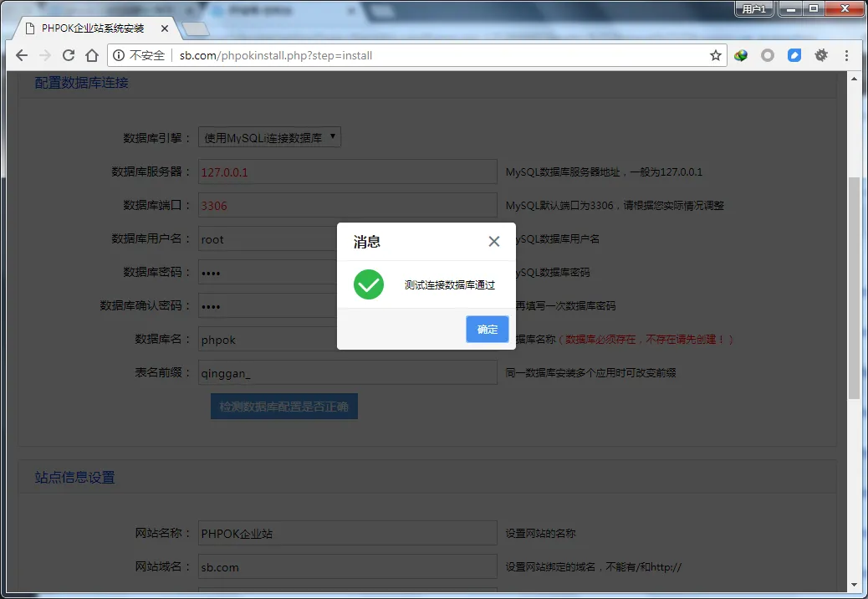Close the 消息 dialog with the X
The image size is (868, 599).
click(494, 241)
